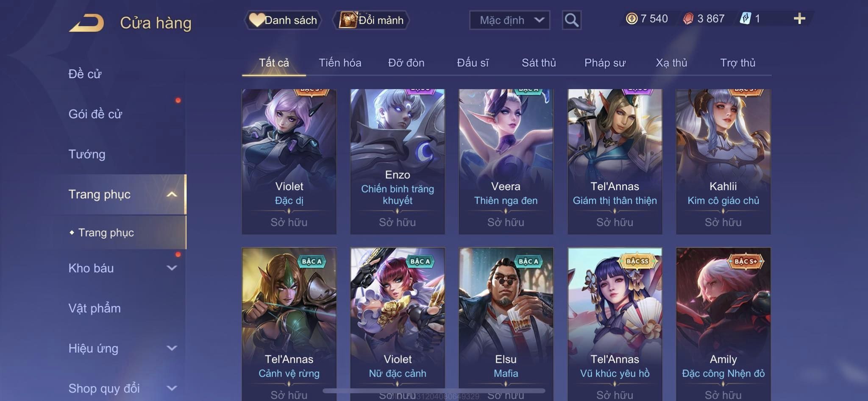Open the search magnifier icon
The width and height of the screenshot is (868, 401).
pyautogui.click(x=571, y=20)
